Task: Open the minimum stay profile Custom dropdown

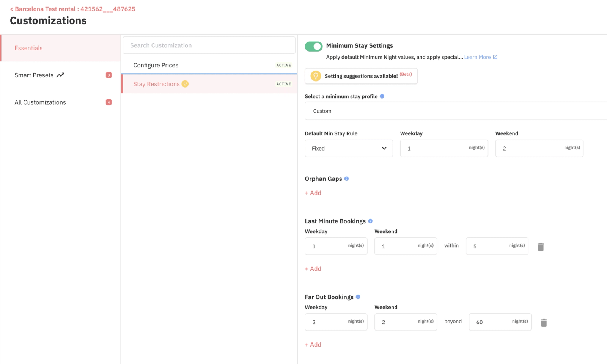Action: pyautogui.click(x=456, y=111)
